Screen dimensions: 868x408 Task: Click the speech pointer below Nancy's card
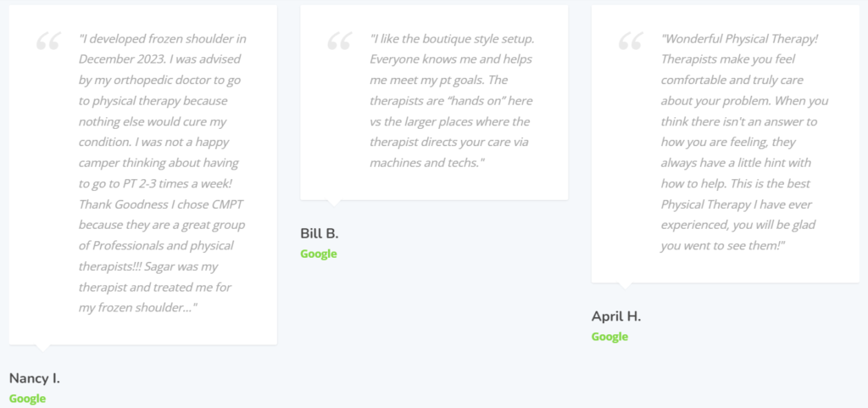tap(42, 349)
